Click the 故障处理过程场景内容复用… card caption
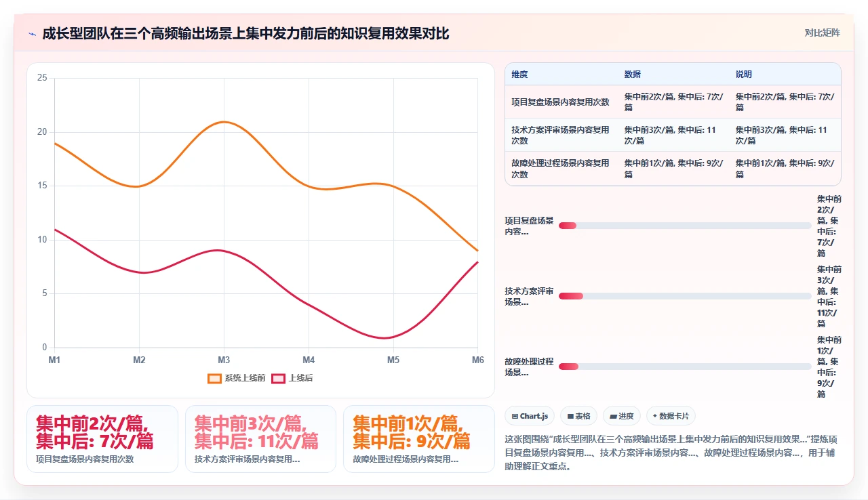 click(406, 459)
